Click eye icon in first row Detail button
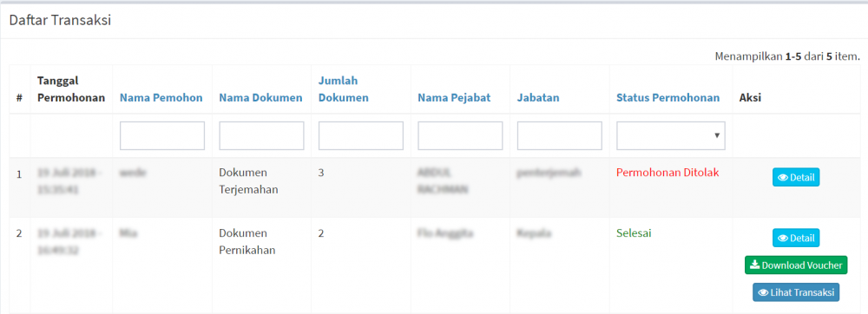 pos(783,178)
